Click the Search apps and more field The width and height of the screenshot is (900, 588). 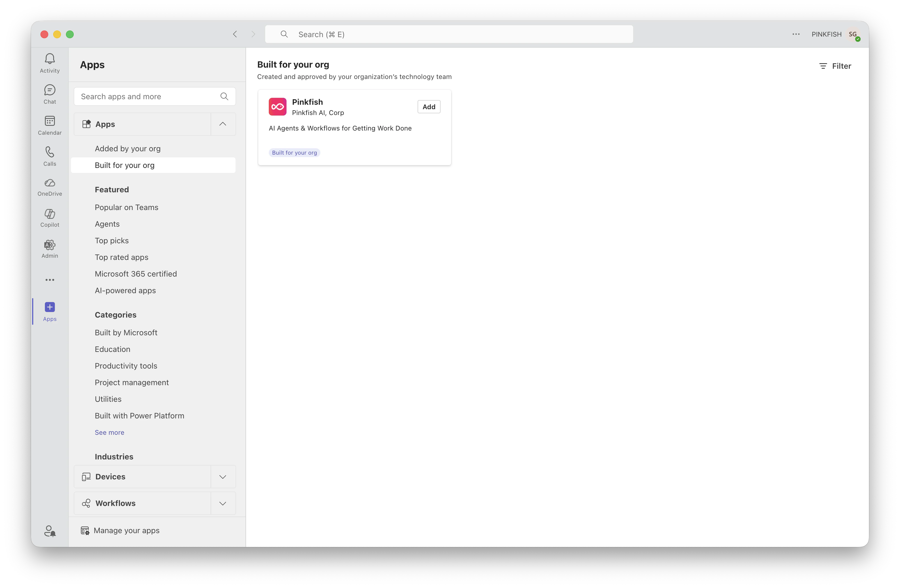[147, 96]
